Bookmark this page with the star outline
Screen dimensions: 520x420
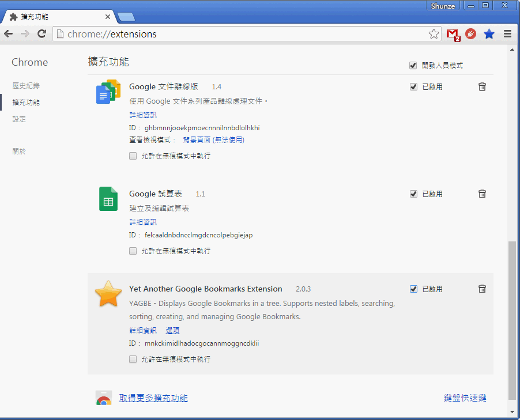pyautogui.click(x=434, y=34)
